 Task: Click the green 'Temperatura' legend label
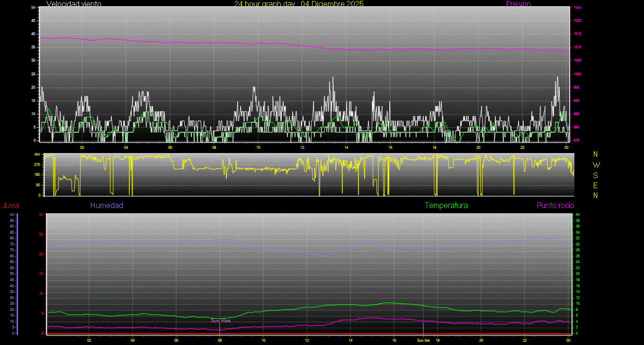coord(446,206)
